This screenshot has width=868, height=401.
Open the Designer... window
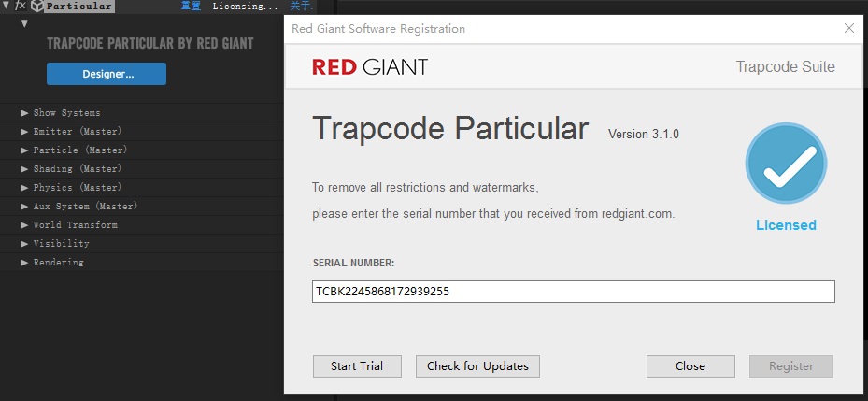tap(107, 74)
